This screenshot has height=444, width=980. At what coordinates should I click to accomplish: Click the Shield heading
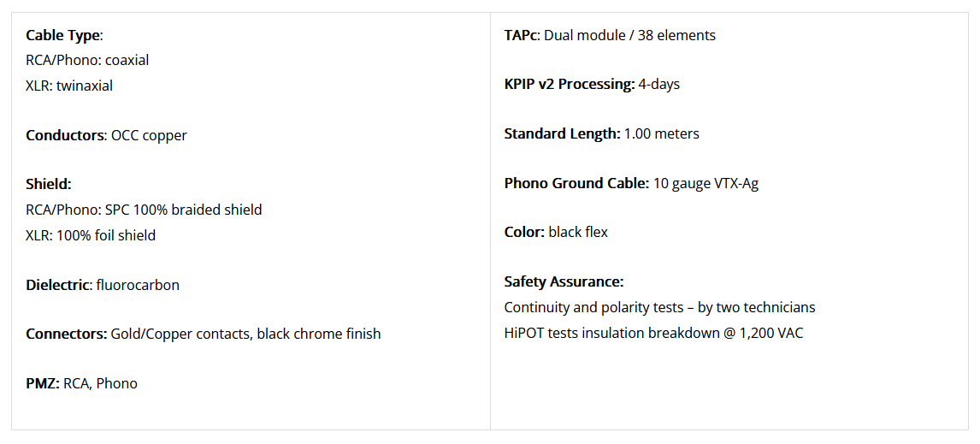(x=49, y=185)
